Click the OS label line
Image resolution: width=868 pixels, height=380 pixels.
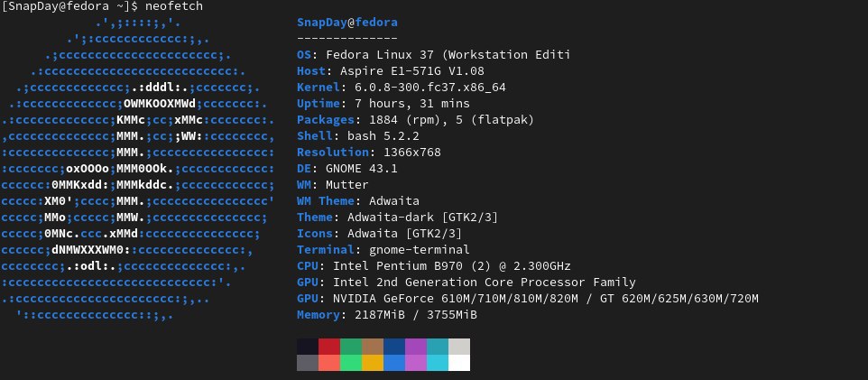433,54
